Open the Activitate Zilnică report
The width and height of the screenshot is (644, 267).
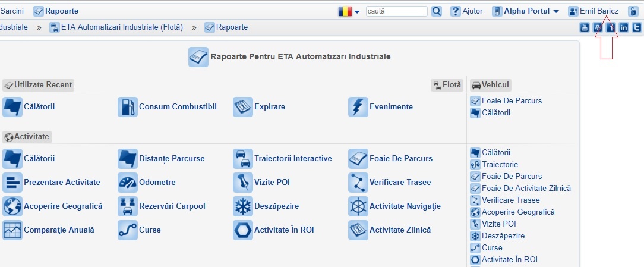[389, 230]
